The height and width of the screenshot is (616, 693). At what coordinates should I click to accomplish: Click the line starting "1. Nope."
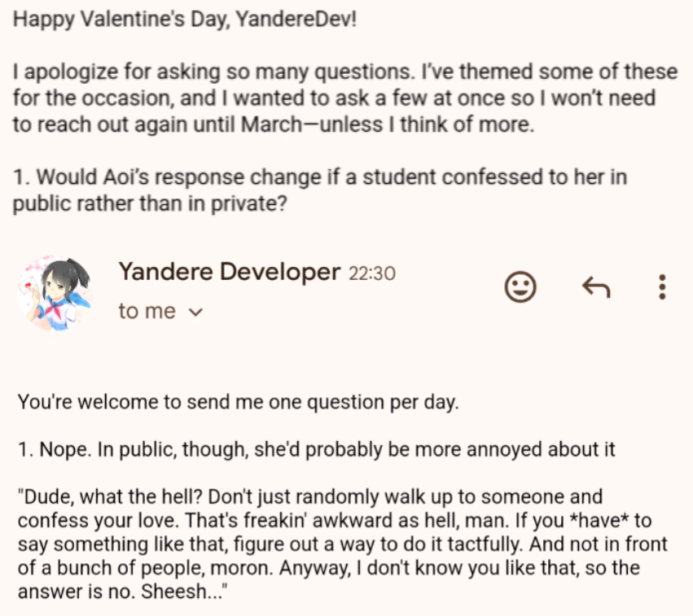[315, 448]
